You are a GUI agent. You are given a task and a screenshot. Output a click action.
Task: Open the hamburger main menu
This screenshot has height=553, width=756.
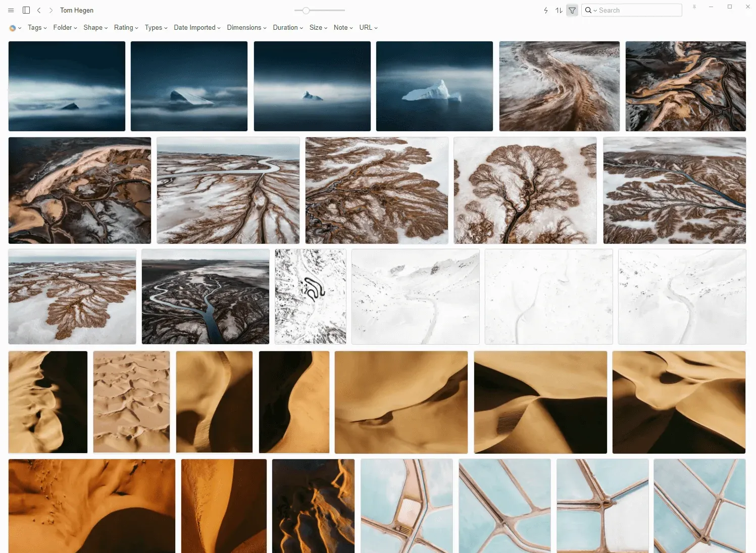tap(11, 10)
